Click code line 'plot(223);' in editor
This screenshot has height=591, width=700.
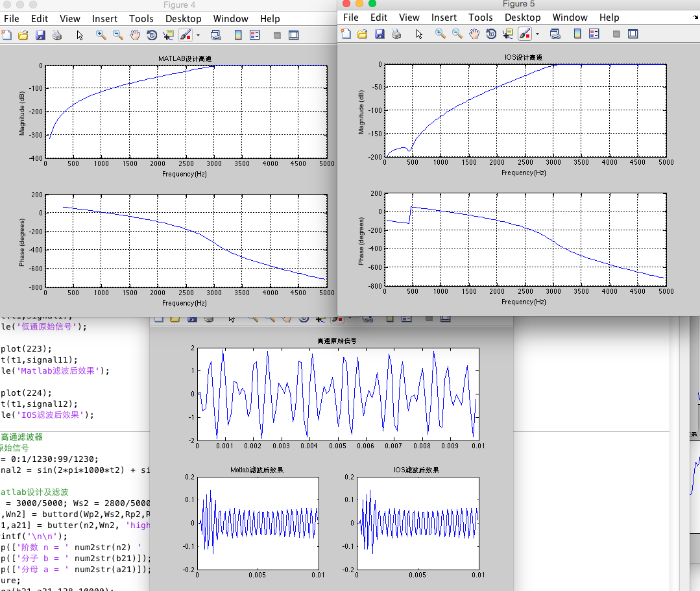click(x=26, y=348)
